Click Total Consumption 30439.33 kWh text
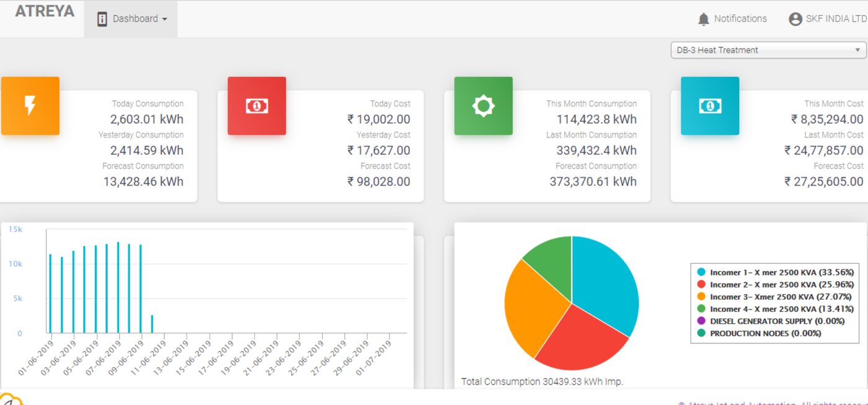The height and width of the screenshot is (405, 868). click(x=542, y=381)
